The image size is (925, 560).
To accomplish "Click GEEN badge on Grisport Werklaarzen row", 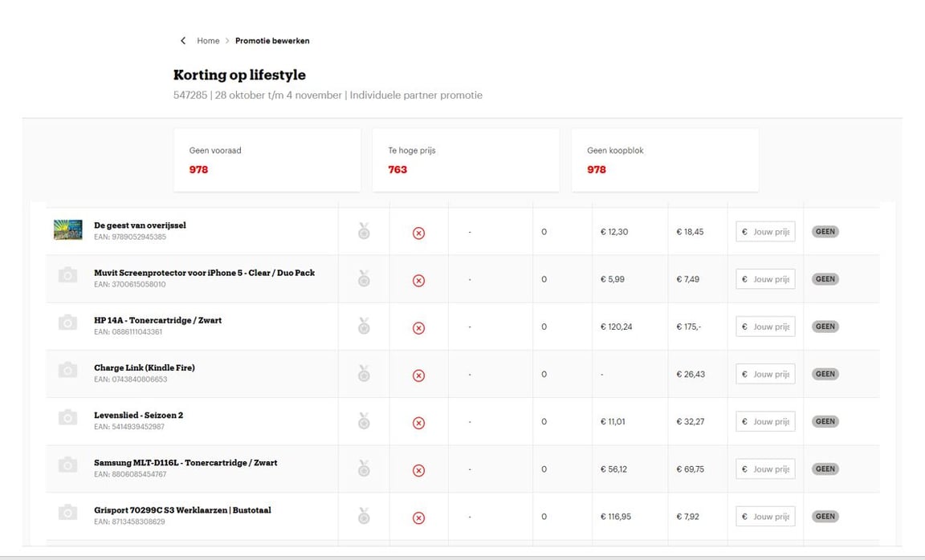I will point(825,517).
